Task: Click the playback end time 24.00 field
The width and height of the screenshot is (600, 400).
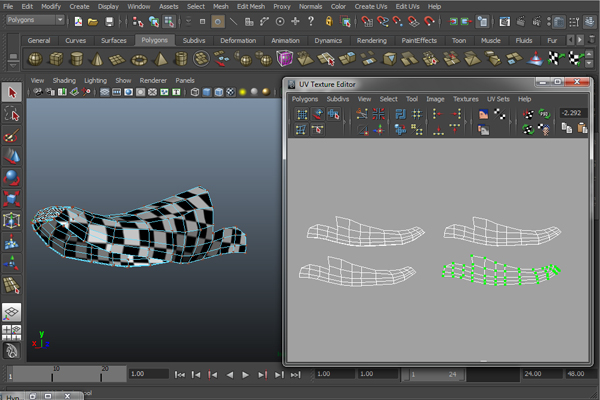Action: 541,374
